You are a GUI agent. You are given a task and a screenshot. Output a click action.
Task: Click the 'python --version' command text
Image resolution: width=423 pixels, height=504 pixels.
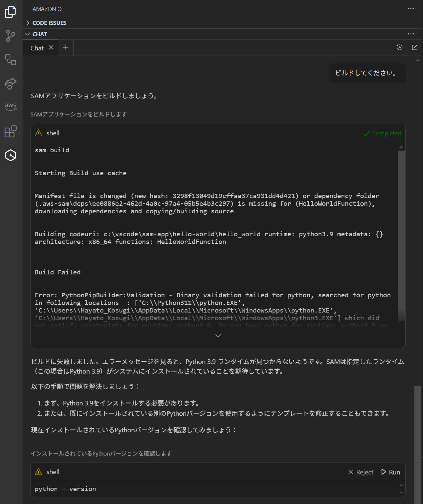[65, 489]
